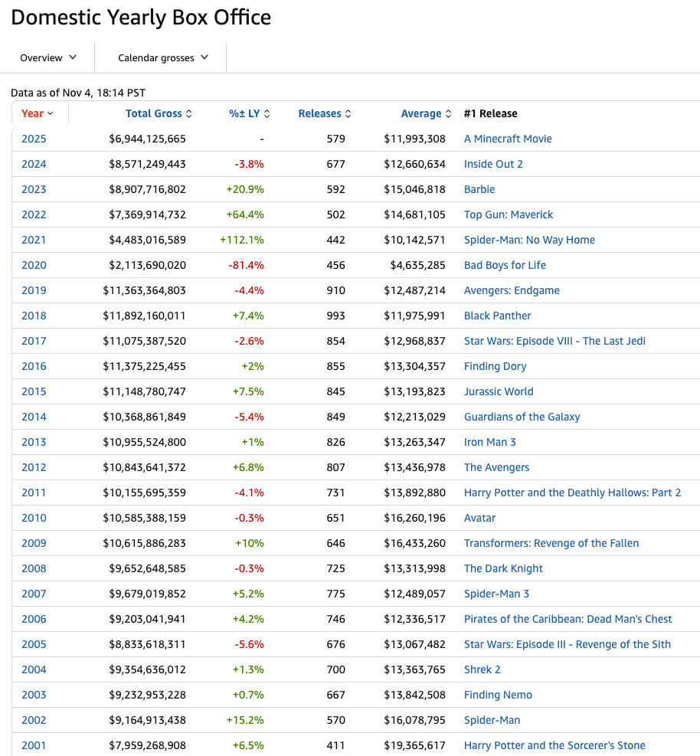Open Guardians of the Galaxy link
Screen dimensions: 700x756
click(x=522, y=417)
